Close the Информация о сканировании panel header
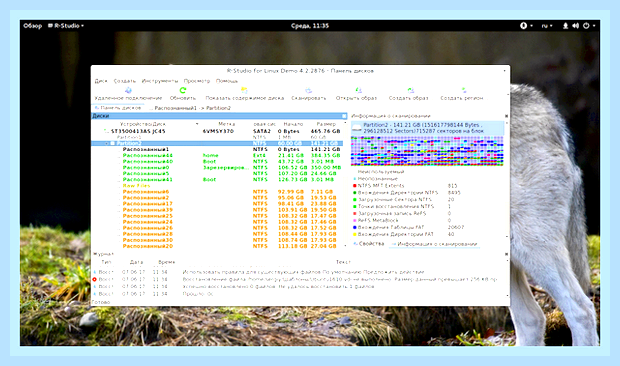This screenshot has height=366, width=620. [507, 116]
